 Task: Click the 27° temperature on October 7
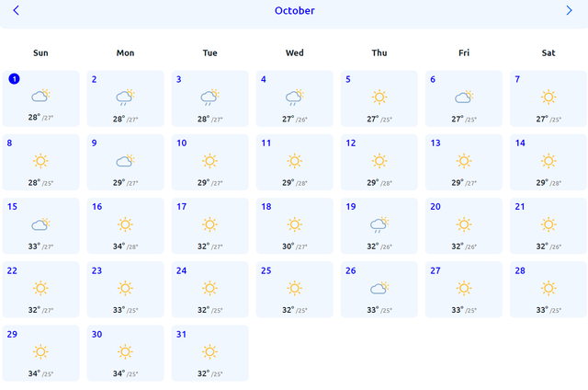click(x=542, y=119)
